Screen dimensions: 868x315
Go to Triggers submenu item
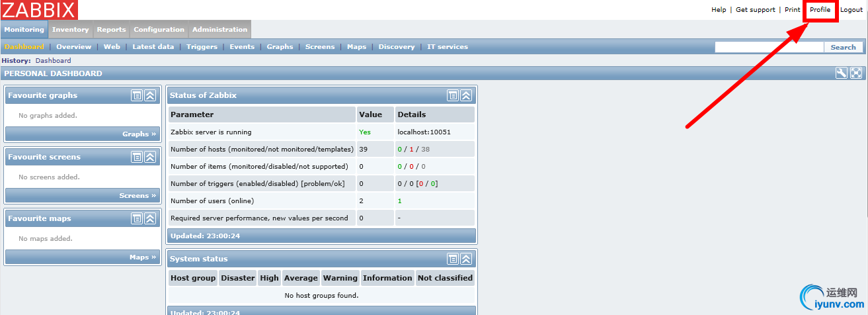pos(202,47)
